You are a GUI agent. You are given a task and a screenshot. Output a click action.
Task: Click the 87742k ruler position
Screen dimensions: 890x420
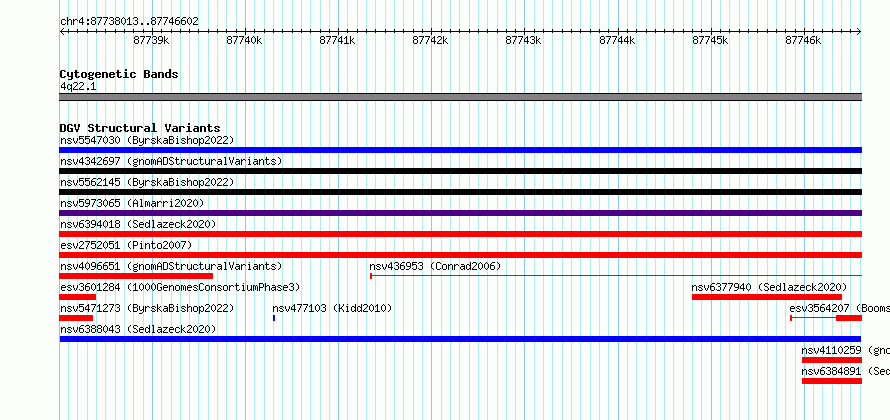point(430,40)
